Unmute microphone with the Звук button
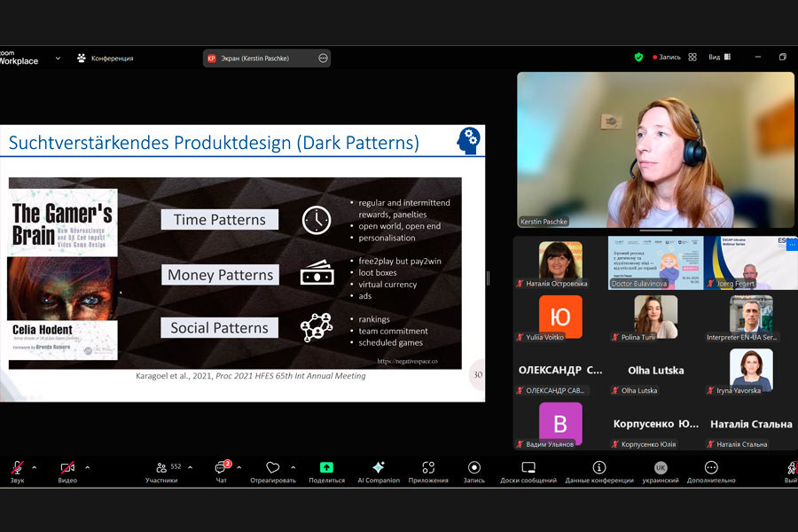798x532 pixels. 17,469
